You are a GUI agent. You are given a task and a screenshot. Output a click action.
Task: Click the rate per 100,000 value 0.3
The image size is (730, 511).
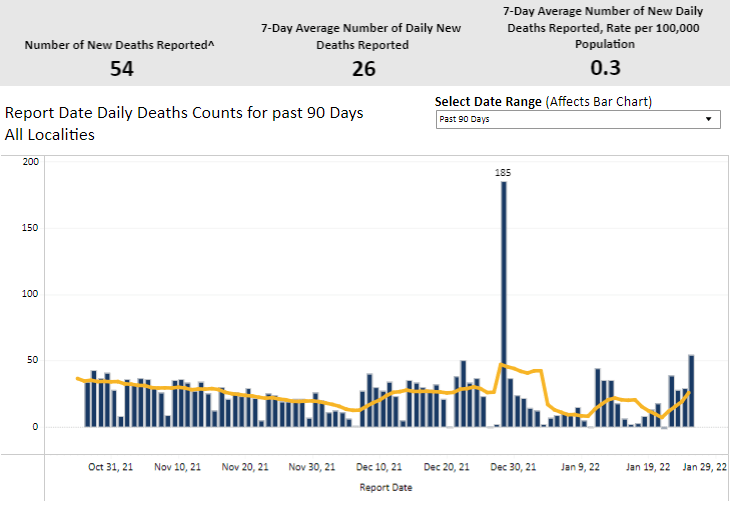(x=605, y=68)
